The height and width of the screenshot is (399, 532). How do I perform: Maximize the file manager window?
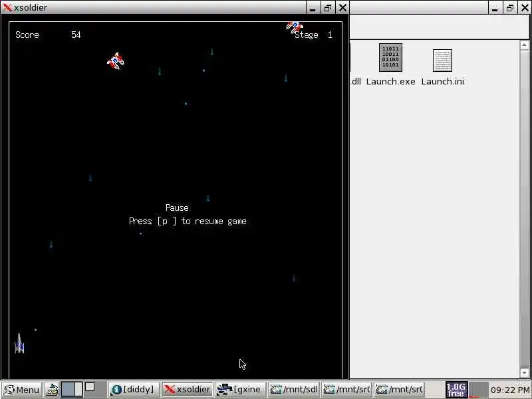[510, 8]
